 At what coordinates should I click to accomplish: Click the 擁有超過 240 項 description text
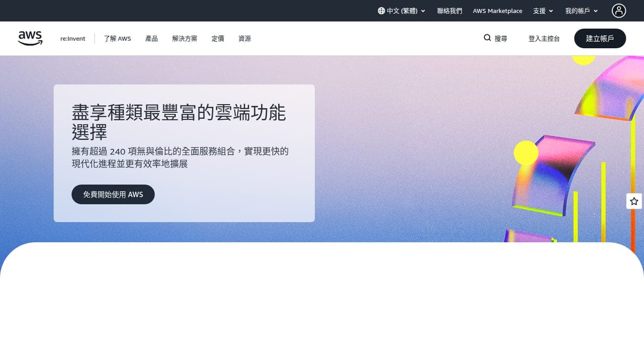[180, 157]
